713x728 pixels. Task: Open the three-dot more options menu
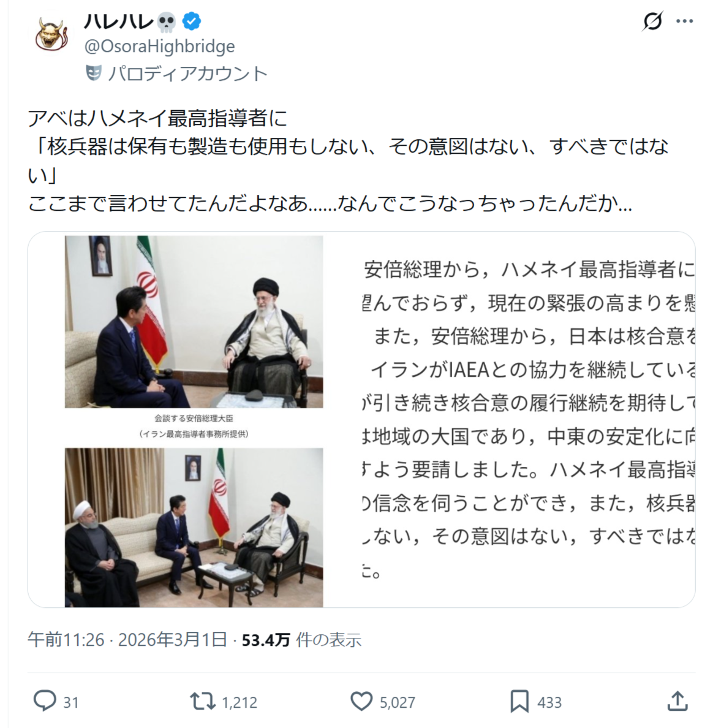pyautogui.click(x=685, y=21)
